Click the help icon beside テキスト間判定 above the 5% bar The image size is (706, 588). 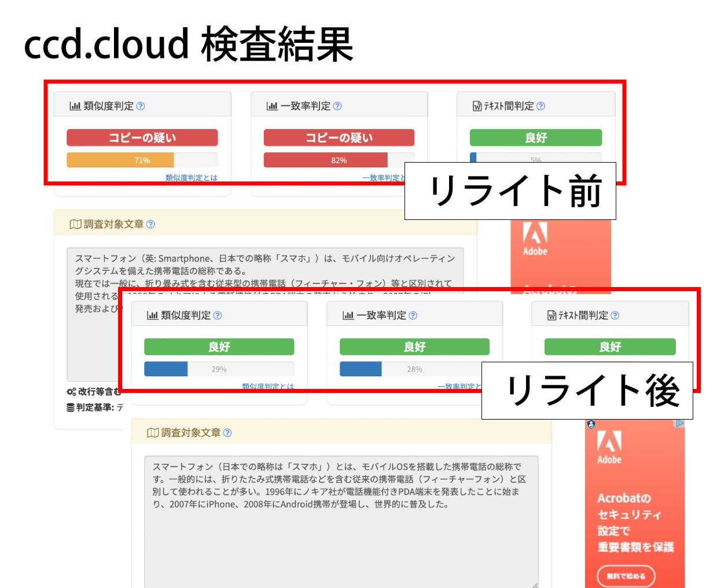point(540,106)
